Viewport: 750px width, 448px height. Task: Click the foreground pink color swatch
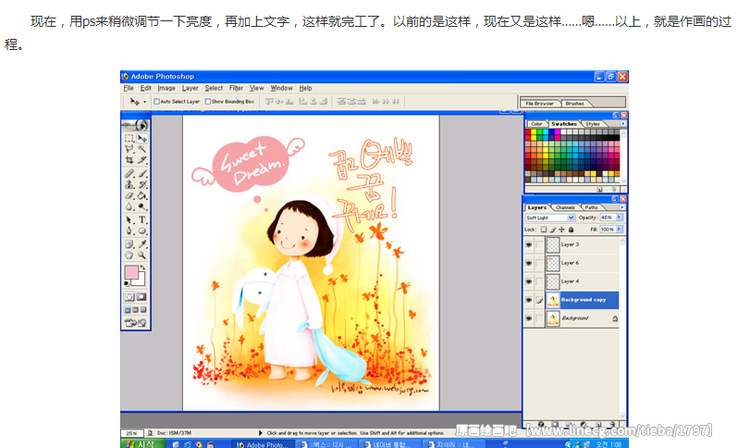131,272
